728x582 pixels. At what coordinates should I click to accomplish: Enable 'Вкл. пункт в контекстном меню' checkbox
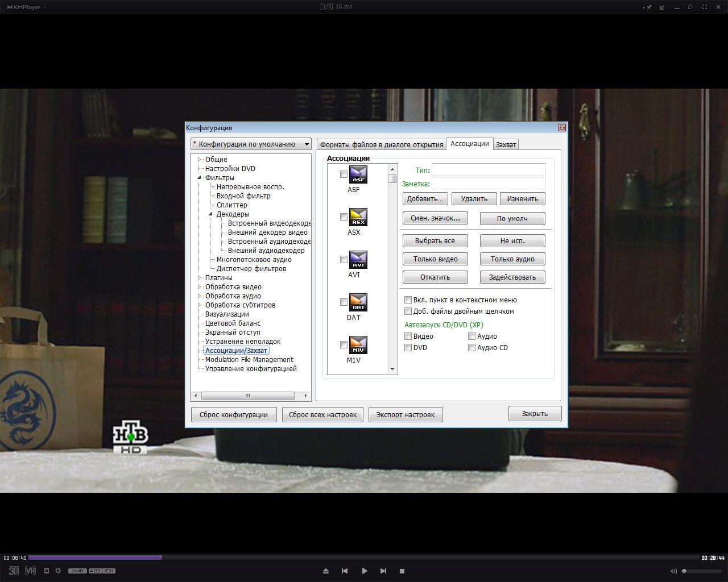coord(408,300)
